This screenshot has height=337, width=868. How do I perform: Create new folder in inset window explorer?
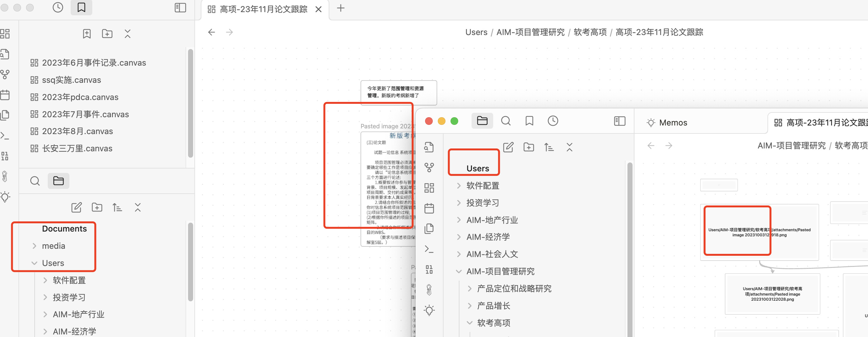pos(529,147)
